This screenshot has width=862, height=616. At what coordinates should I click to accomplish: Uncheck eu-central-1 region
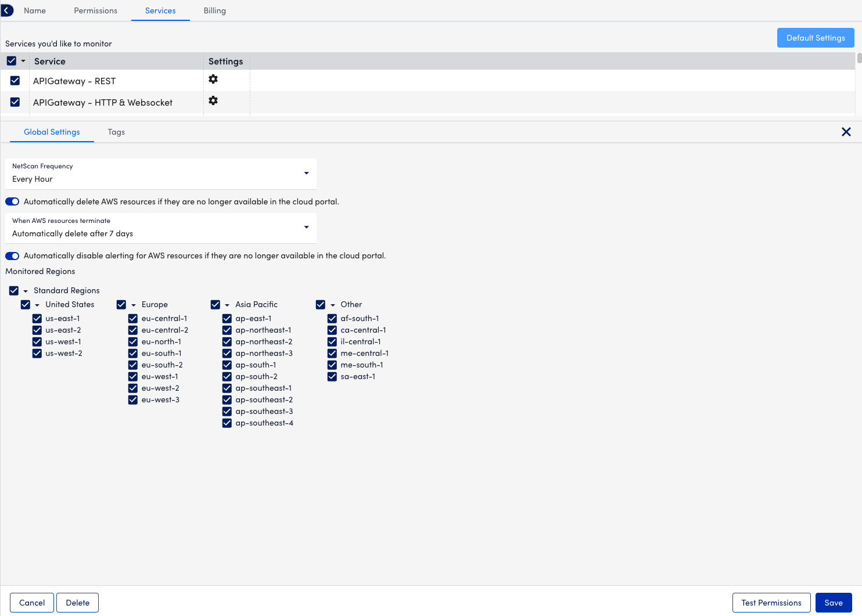click(133, 318)
